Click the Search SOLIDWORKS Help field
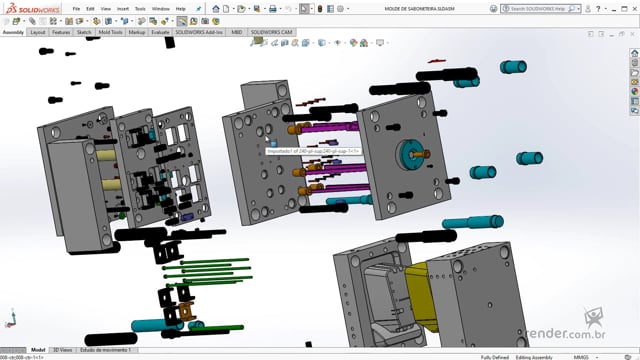Screen dimensions: 640x360 point(538,9)
